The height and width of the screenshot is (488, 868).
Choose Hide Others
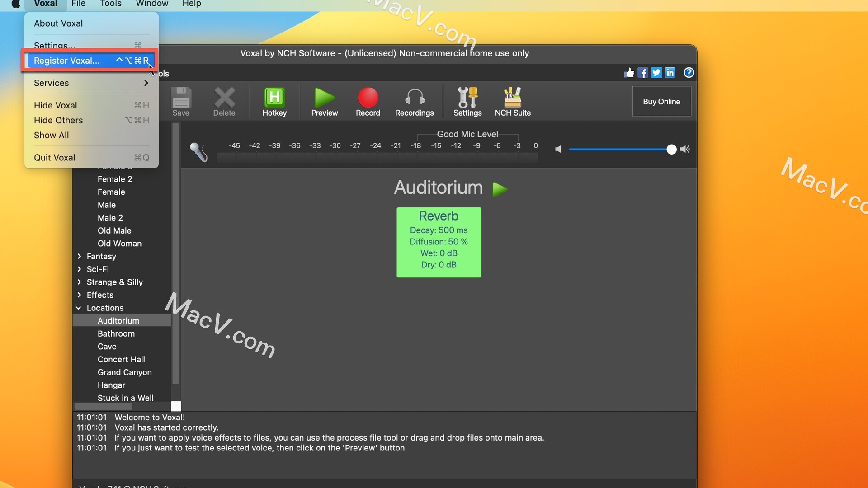[x=91, y=120]
